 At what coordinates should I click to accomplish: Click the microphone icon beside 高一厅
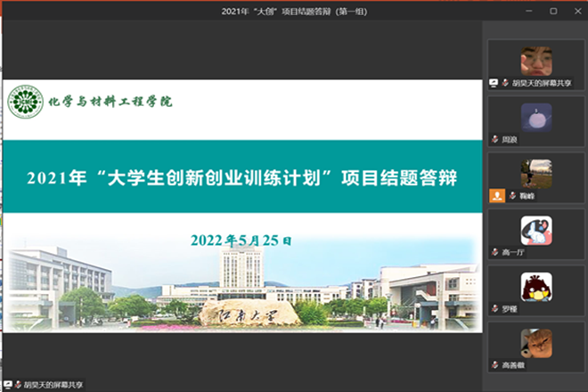click(x=494, y=252)
